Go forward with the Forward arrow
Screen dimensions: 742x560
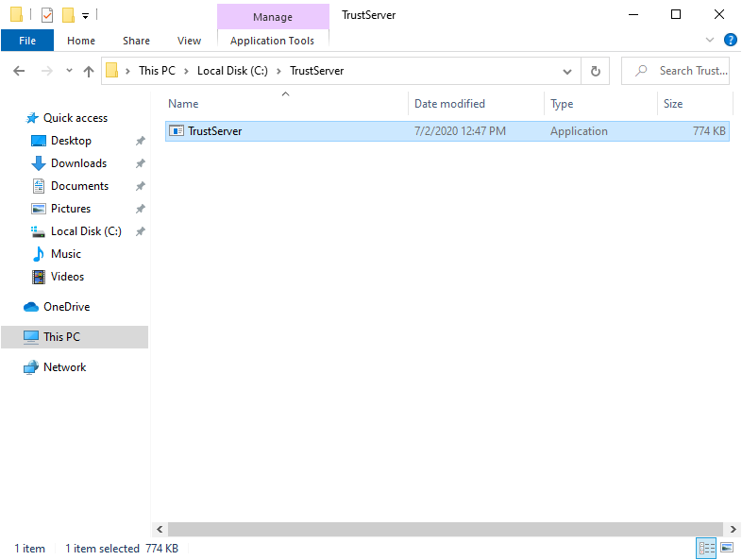click(47, 71)
